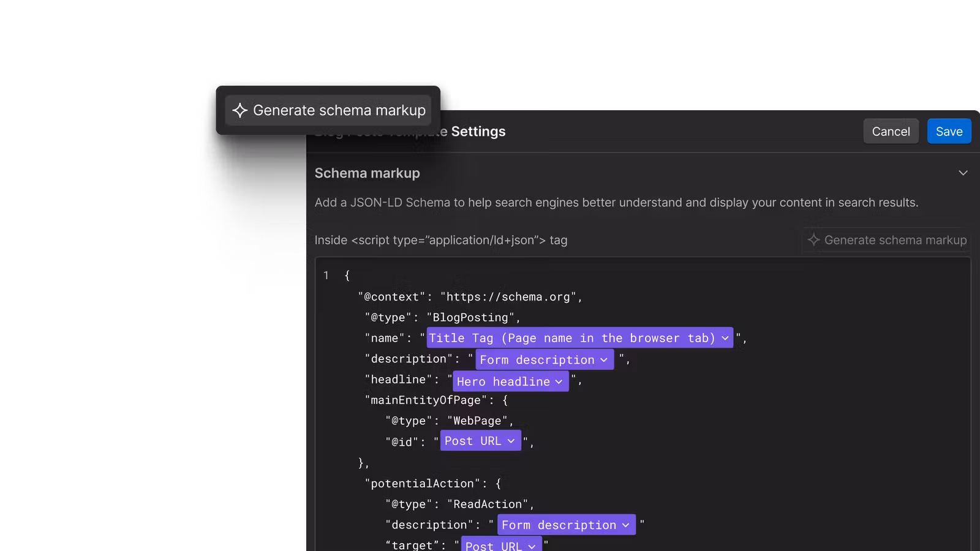Image resolution: width=980 pixels, height=551 pixels.
Task: Click the Schema markup section heading
Action: pyautogui.click(x=367, y=173)
